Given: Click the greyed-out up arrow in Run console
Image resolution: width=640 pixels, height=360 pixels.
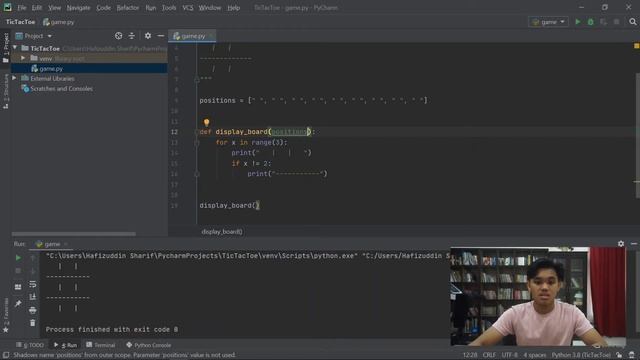Looking at the screenshot, I should tap(33, 258).
